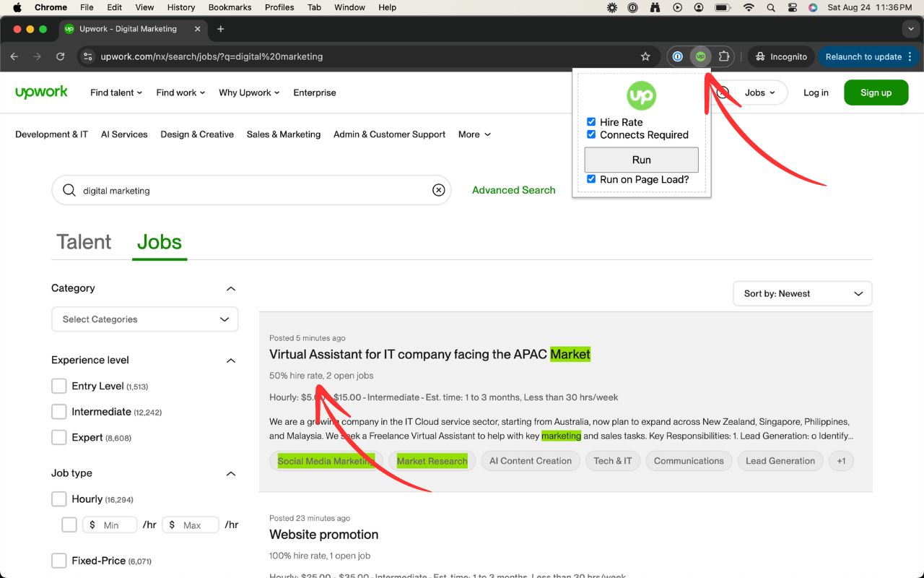This screenshot has height=578, width=924.
Task: Uncheck Connects Required option
Action: 591,134
